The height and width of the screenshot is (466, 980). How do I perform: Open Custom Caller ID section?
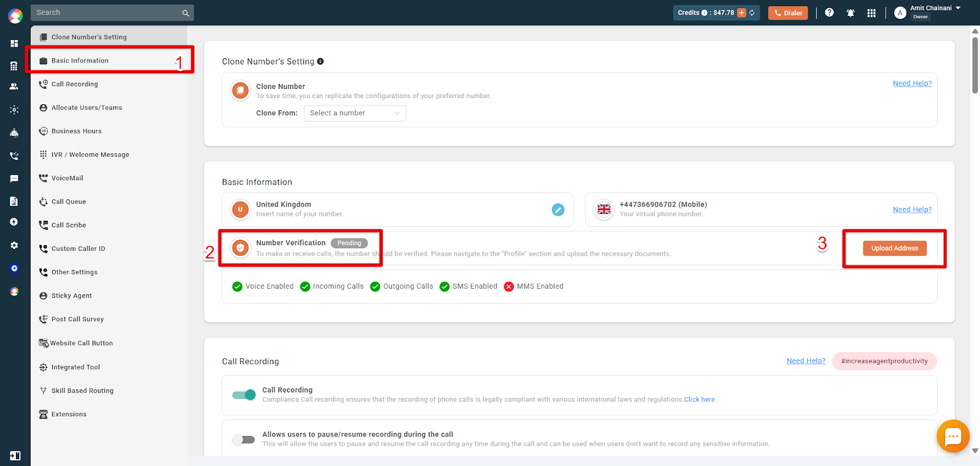point(109,249)
